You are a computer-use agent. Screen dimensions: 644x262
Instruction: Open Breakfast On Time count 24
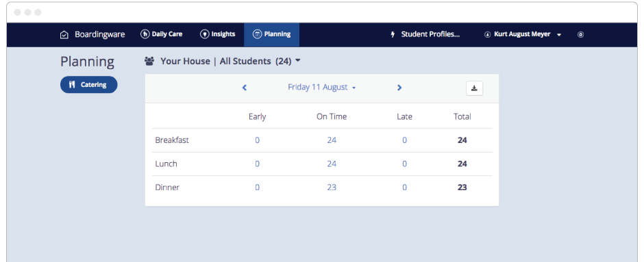(332, 140)
